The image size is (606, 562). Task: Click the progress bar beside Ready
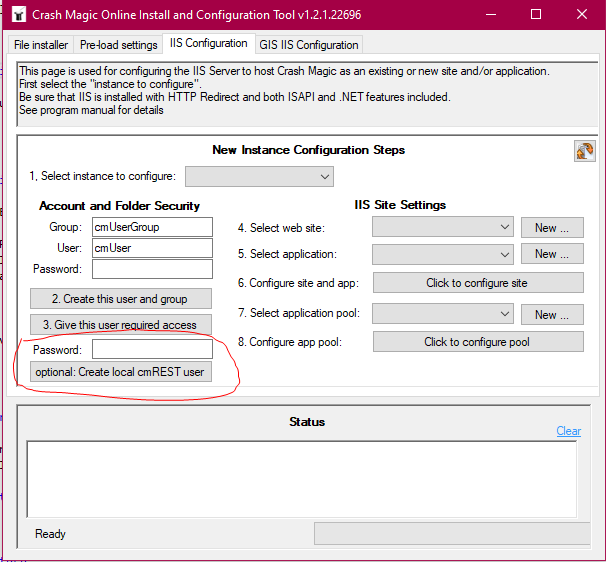tap(452, 533)
